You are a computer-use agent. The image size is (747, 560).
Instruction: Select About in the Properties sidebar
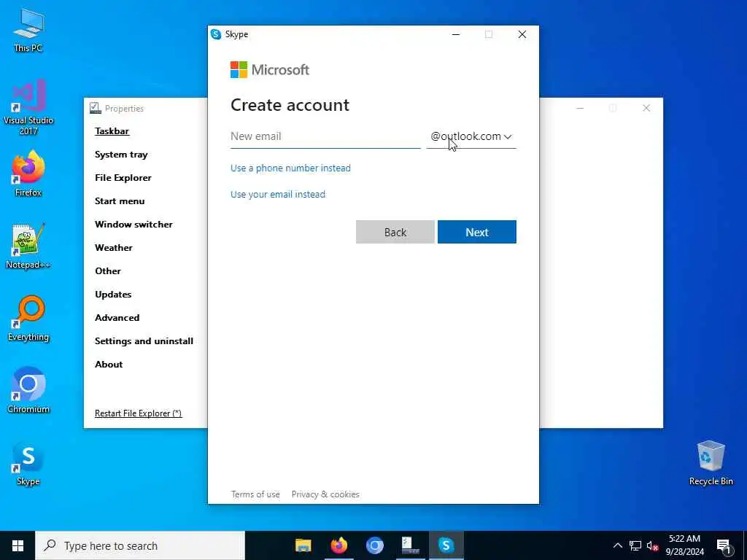coord(109,365)
